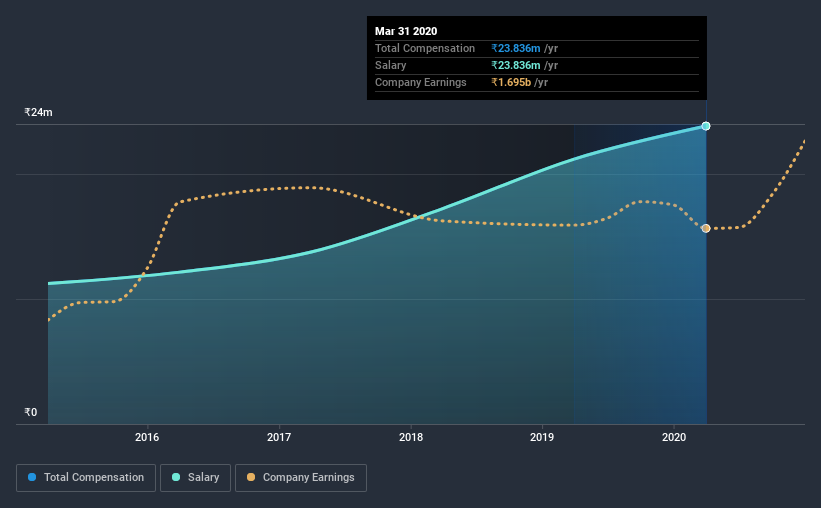Click the blue Total Compensation legend dot
This screenshot has height=508, width=821.
tap(32, 477)
